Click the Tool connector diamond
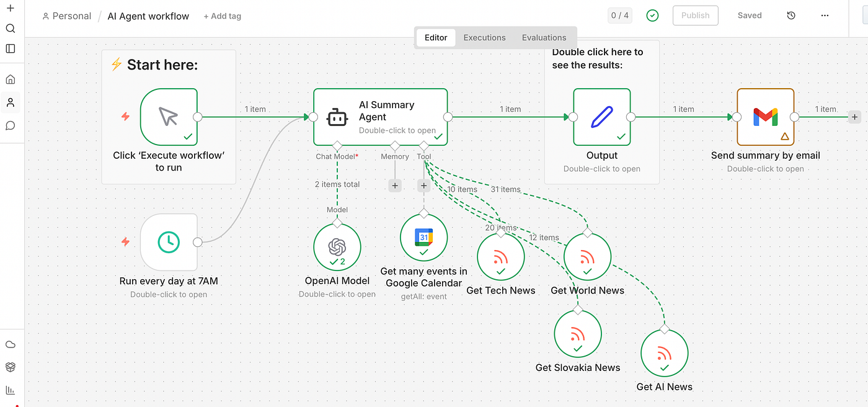868x407 pixels. [x=424, y=146]
